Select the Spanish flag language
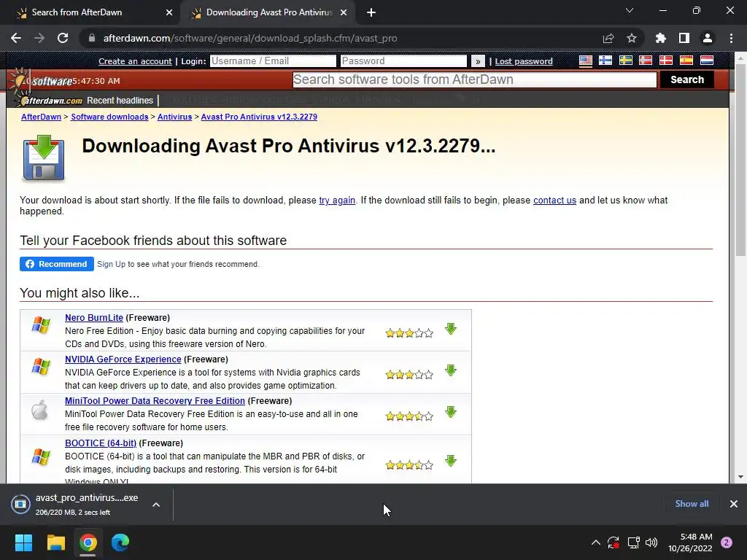747x560 pixels. tap(686, 61)
